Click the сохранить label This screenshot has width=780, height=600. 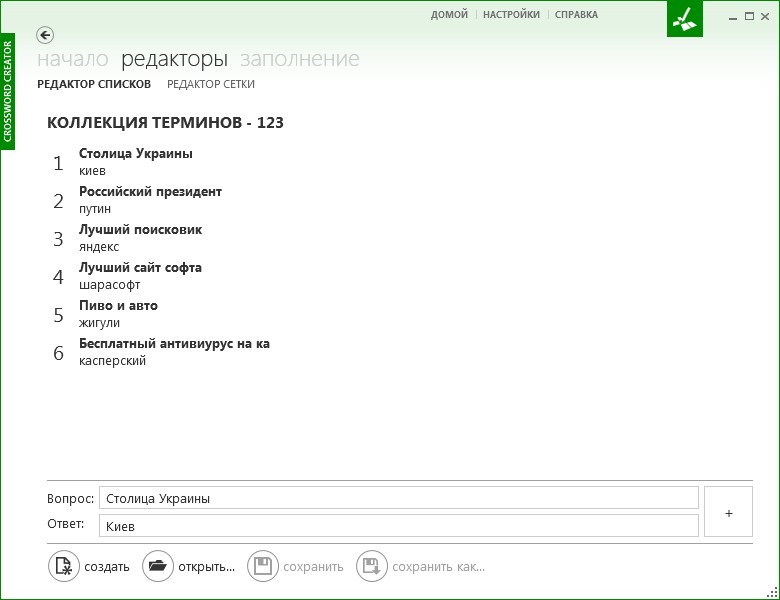coord(313,567)
